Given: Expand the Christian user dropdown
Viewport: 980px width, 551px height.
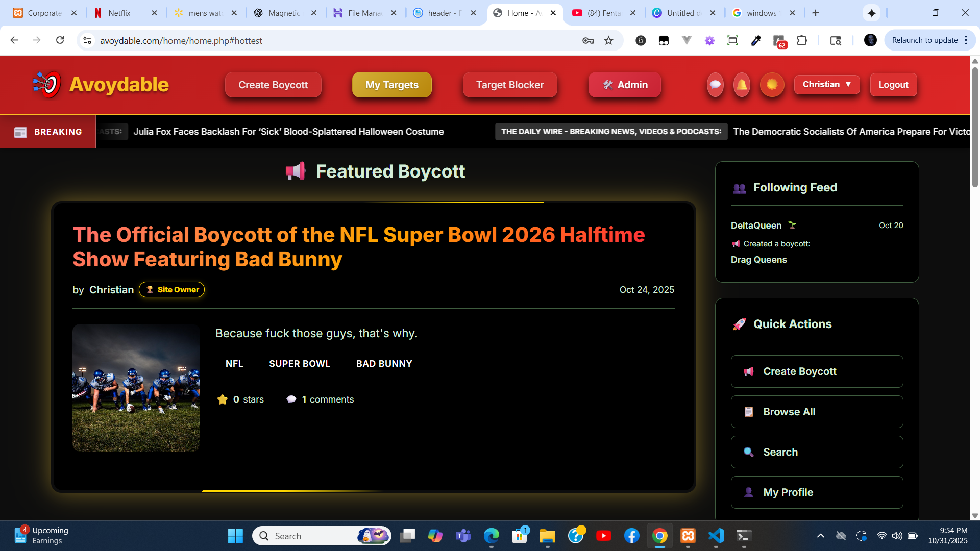Looking at the screenshot, I should point(826,85).
